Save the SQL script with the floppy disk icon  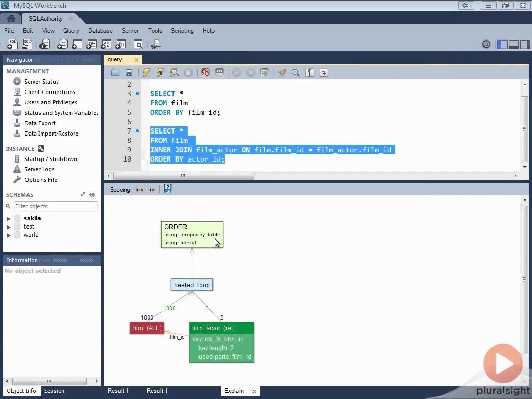[x=129, y=73]
